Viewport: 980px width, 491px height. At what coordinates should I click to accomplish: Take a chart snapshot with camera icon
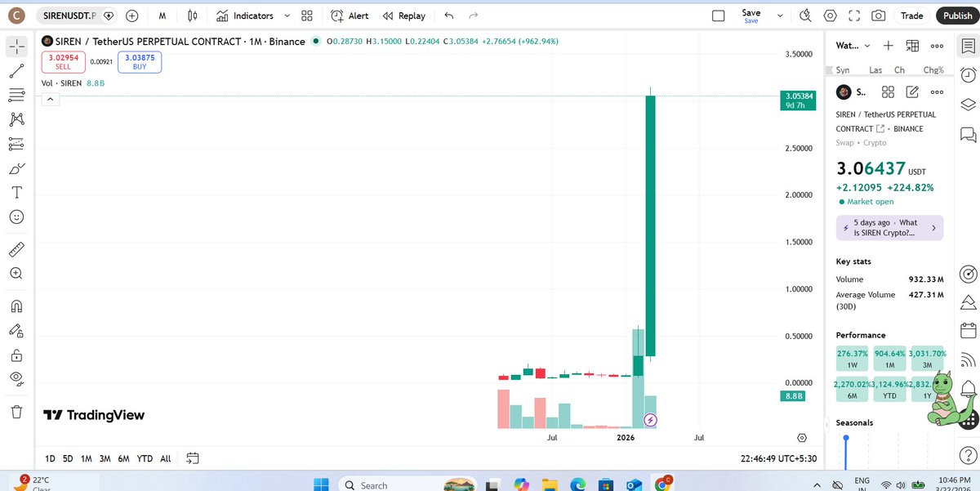[878, 16]
